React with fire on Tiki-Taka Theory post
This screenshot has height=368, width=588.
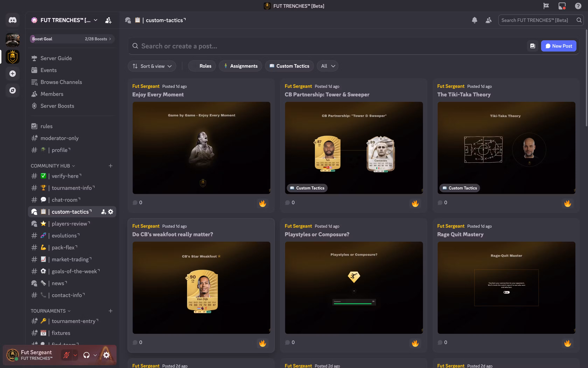568,203
